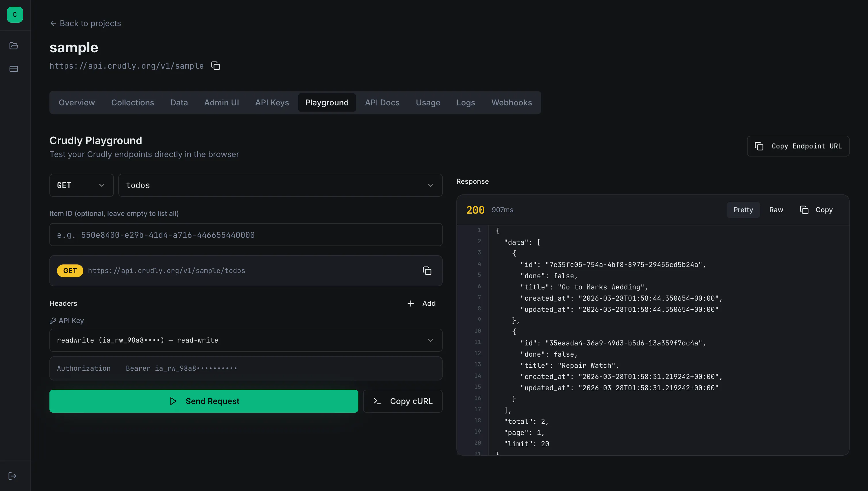The image size is (868, 491).
Task: Click the "limit": 20 line
Action: point(526,444)
